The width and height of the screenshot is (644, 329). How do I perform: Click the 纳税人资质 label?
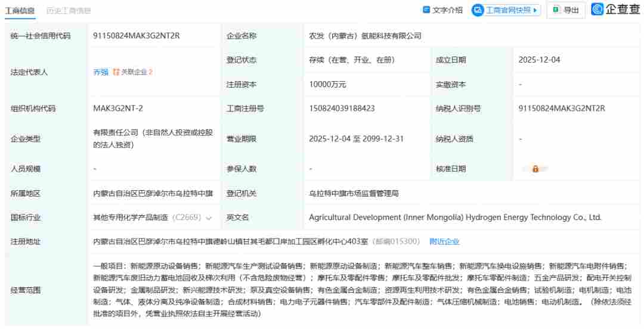point(454,139)
